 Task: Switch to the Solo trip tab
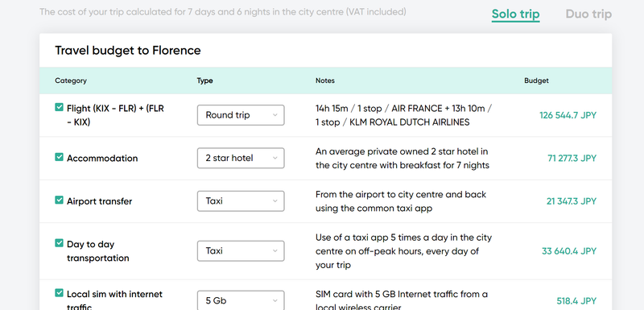pos(515,14)
